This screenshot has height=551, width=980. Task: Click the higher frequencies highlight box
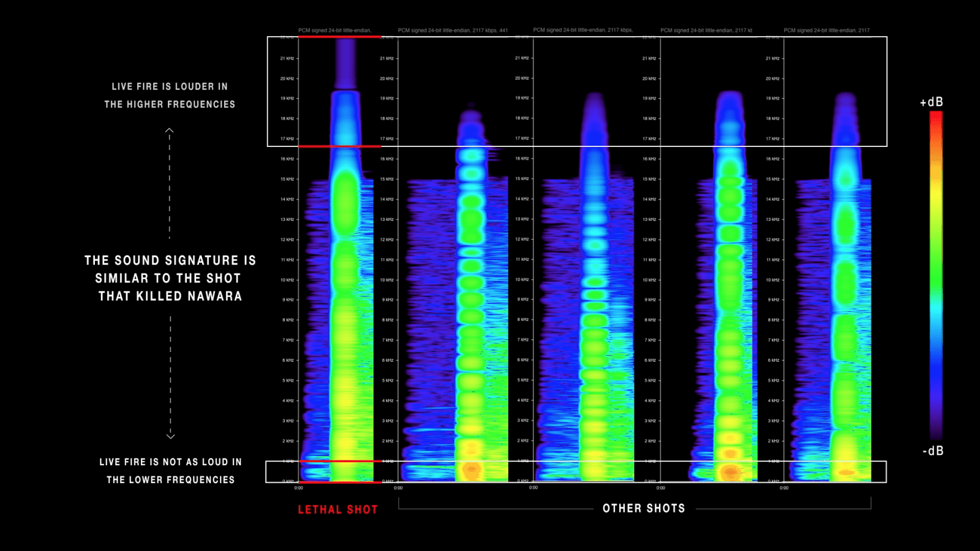[x=577, y=91]
